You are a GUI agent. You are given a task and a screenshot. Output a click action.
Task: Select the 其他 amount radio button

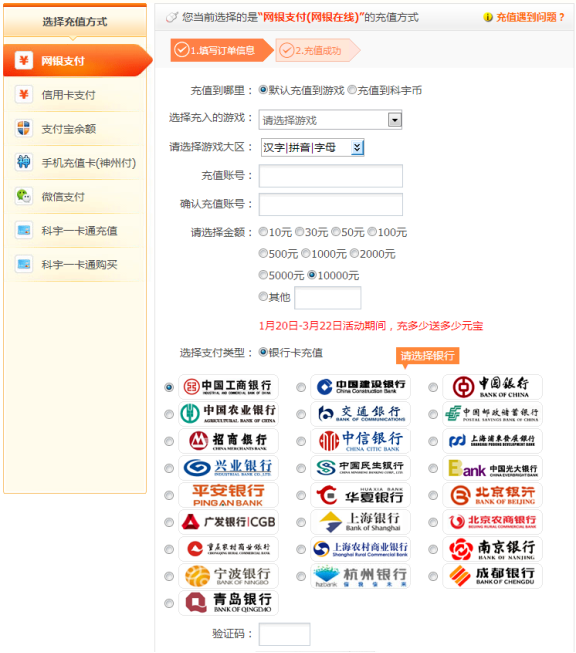tap(263, 296)
